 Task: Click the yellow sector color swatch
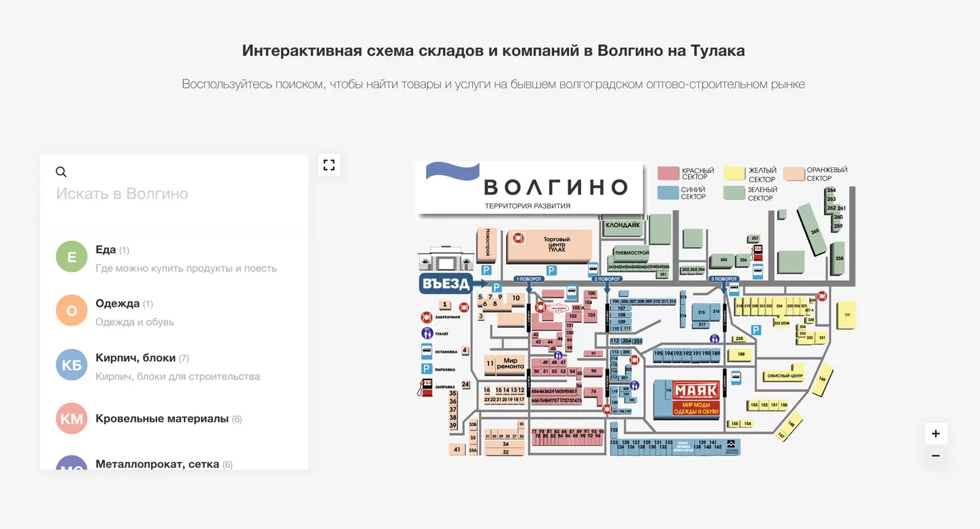(734, 173)
